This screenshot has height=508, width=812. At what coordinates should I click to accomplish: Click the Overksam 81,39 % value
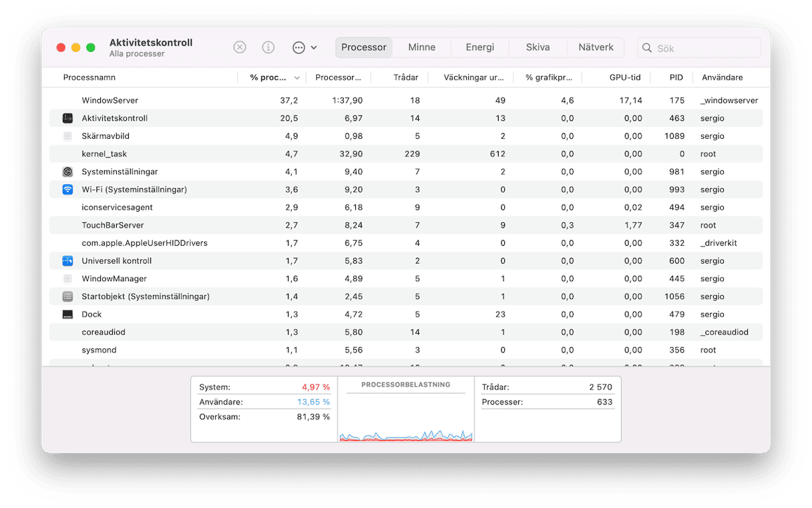[x=314, y=417]
